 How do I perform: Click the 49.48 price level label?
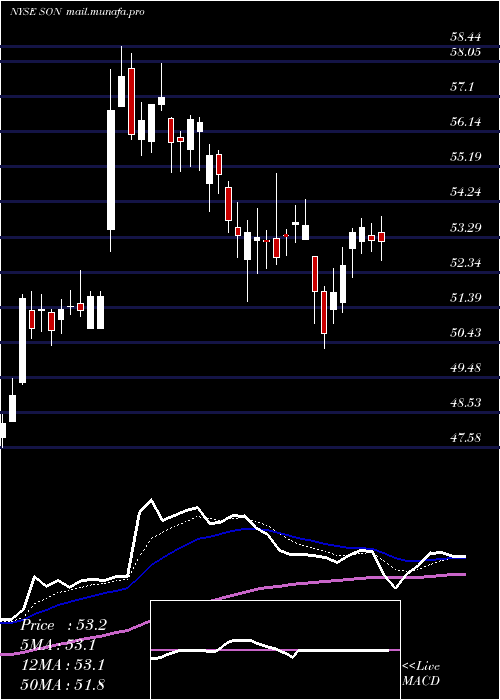465,368
